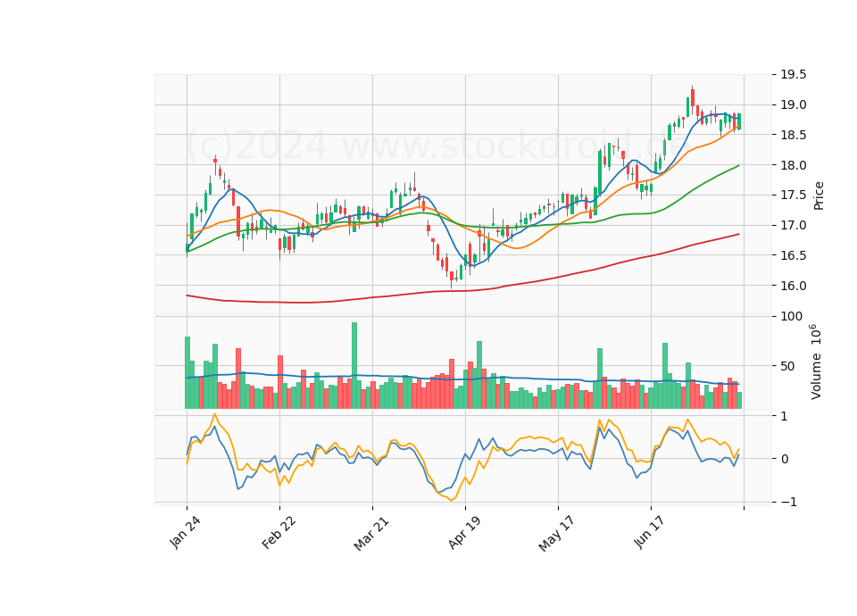The height and width of the screenshot is (616, 857).
Task: Click the tallest green volume bar
Action: click(354, 365)
